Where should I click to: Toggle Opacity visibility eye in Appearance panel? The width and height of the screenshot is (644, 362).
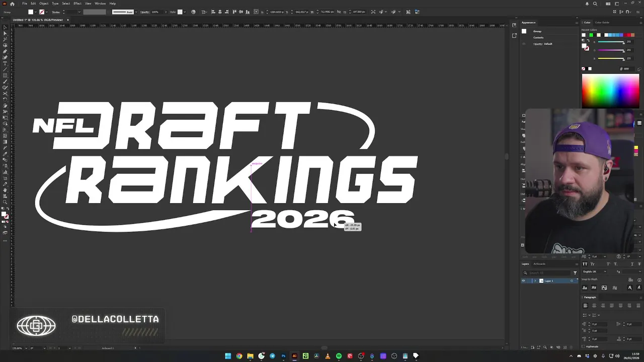524,44
